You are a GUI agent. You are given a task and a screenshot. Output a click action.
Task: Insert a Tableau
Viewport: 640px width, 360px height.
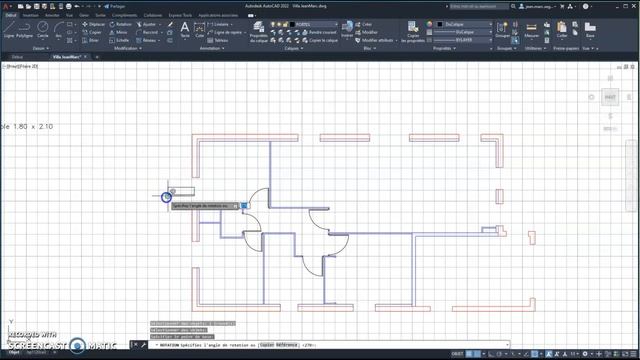(x=218, y=40)
